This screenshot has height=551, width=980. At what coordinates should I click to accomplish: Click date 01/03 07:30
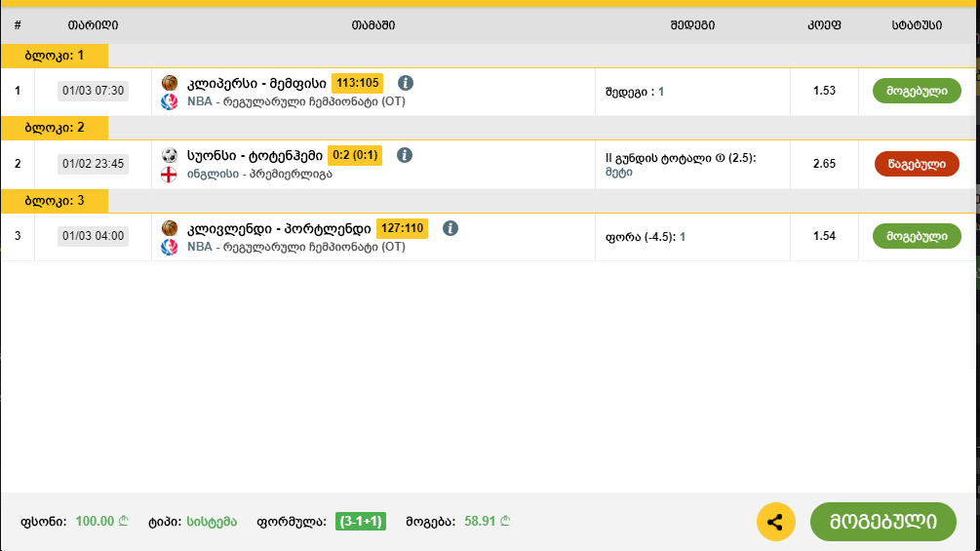tap(94, 91)
